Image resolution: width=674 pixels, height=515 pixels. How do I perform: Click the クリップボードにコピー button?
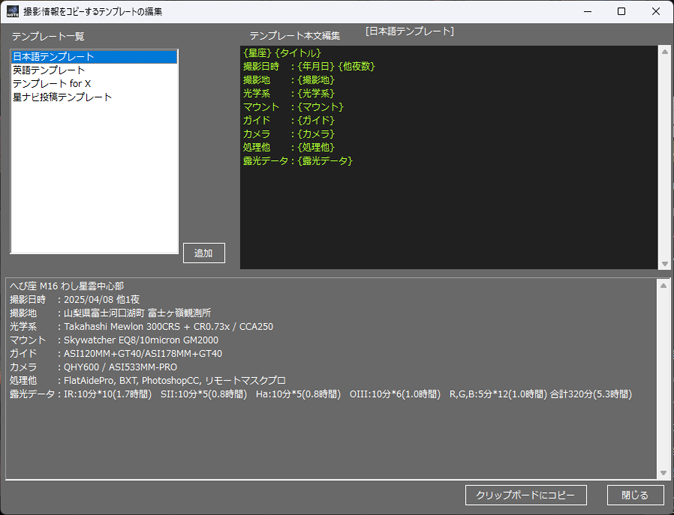tap(525, 495)
